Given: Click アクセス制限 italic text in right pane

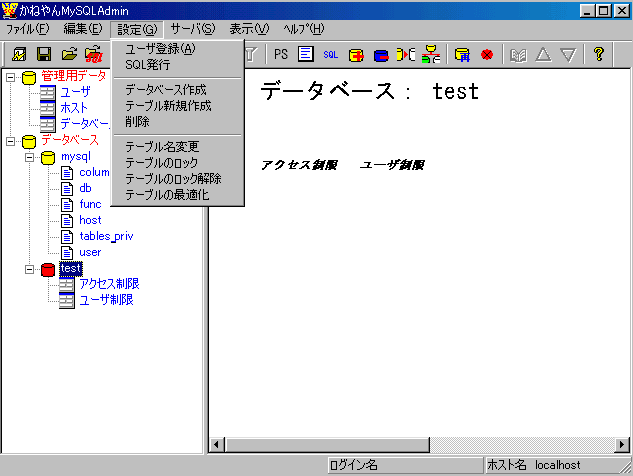Looking at the screenshot, I should [299, 165].
